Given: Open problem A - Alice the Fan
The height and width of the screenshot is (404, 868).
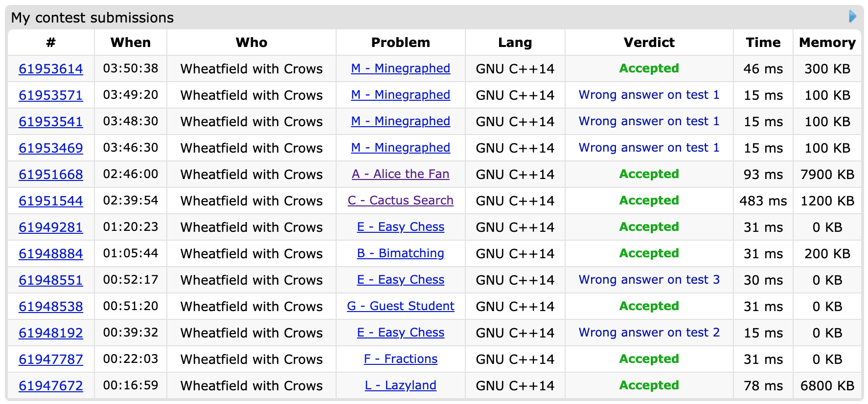Looking at the screenshot, I should click(x=400, y=174).
